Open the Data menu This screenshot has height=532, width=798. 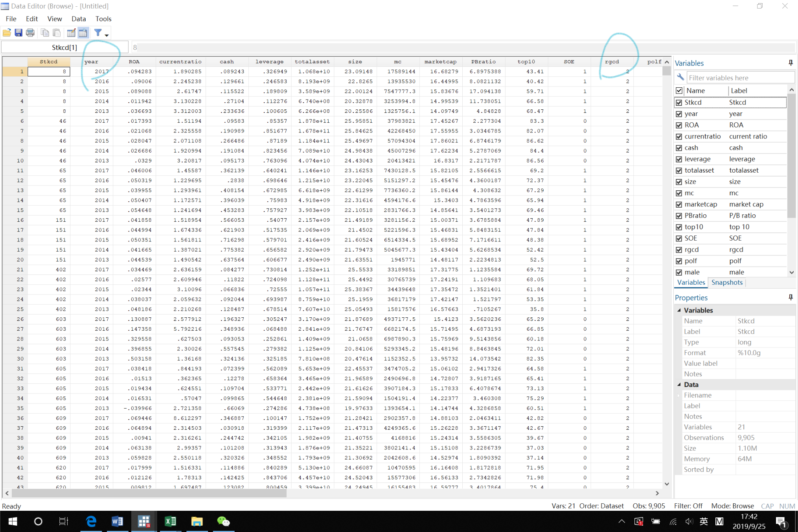point(78,19)
